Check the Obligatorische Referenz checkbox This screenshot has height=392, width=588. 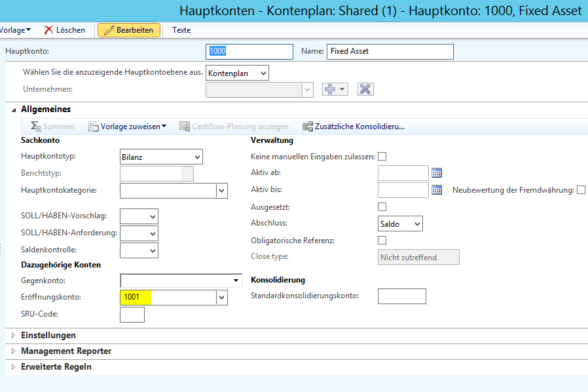[x=382, y=241]
